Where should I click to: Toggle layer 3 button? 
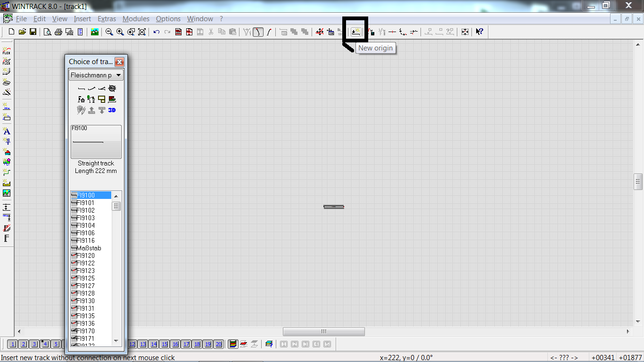click(x=34, y=344)
